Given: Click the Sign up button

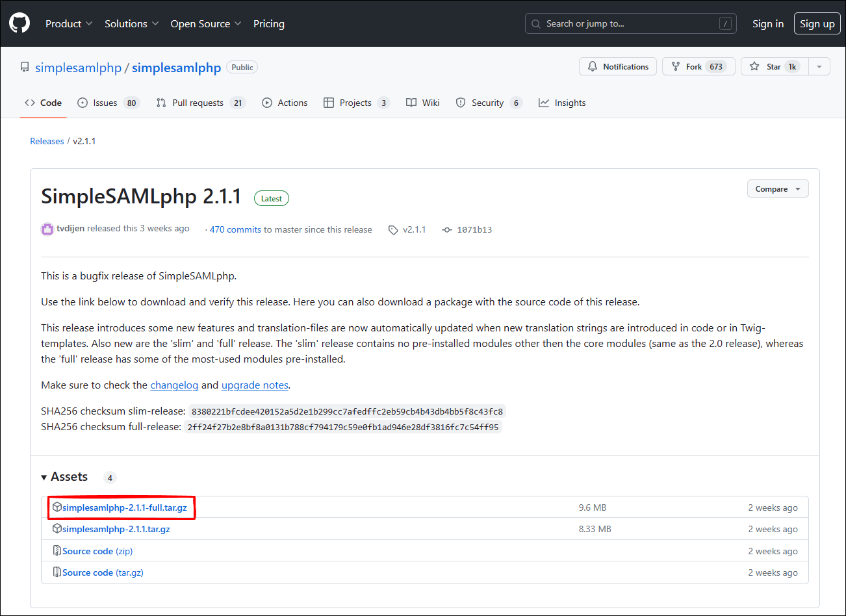Looking at the screenshot, I should click(817, 23).
